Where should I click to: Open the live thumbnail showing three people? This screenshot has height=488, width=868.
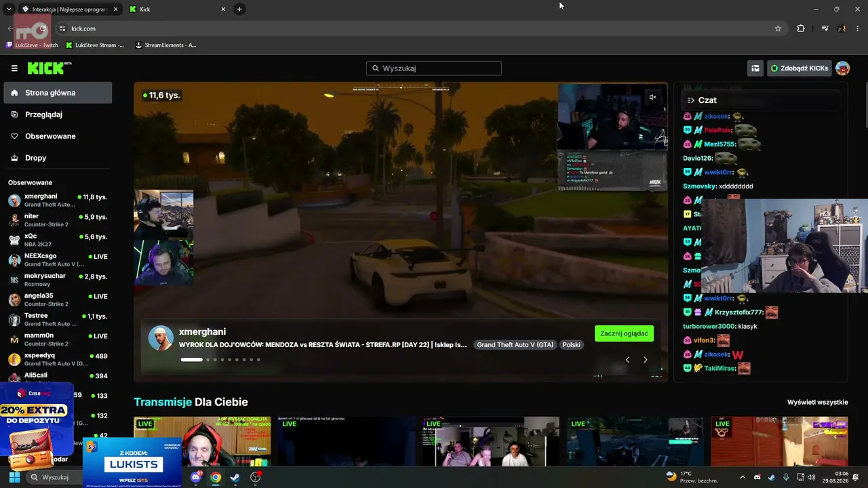coord(491,441)
